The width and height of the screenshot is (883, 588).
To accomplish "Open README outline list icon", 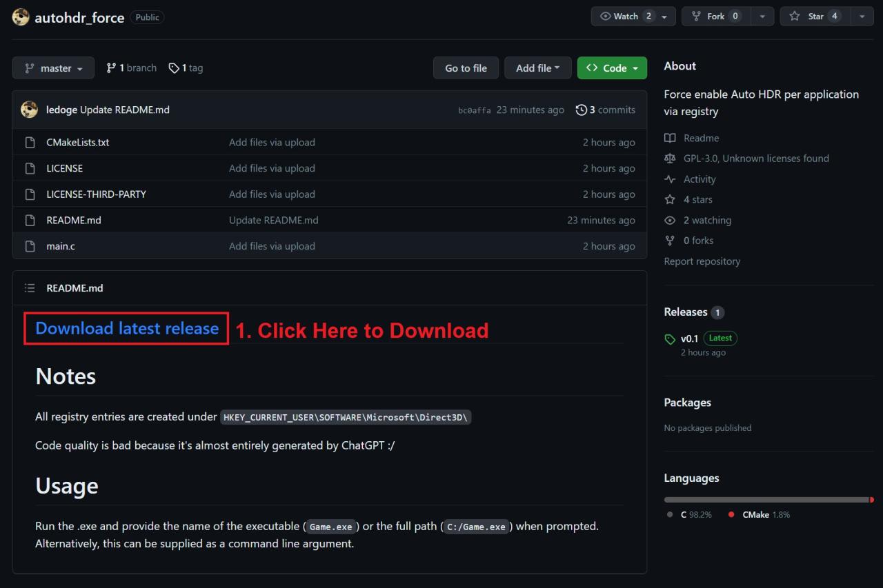I will click(30, 288).
